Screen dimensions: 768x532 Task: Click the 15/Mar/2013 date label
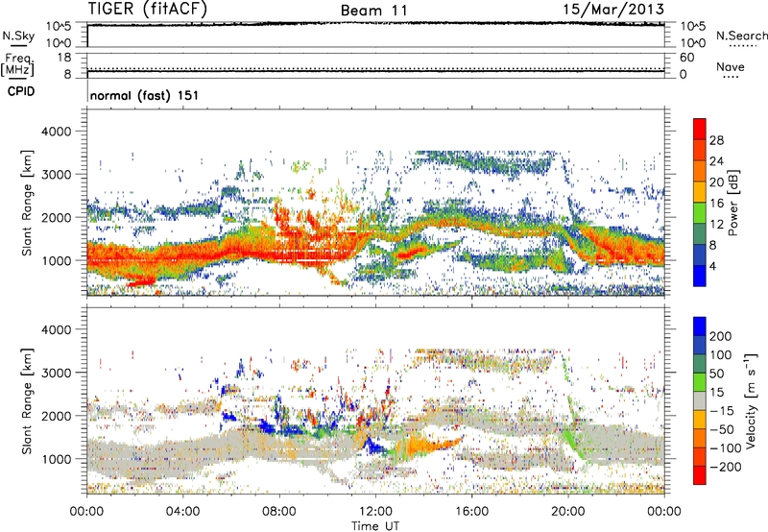coord(613,10)
